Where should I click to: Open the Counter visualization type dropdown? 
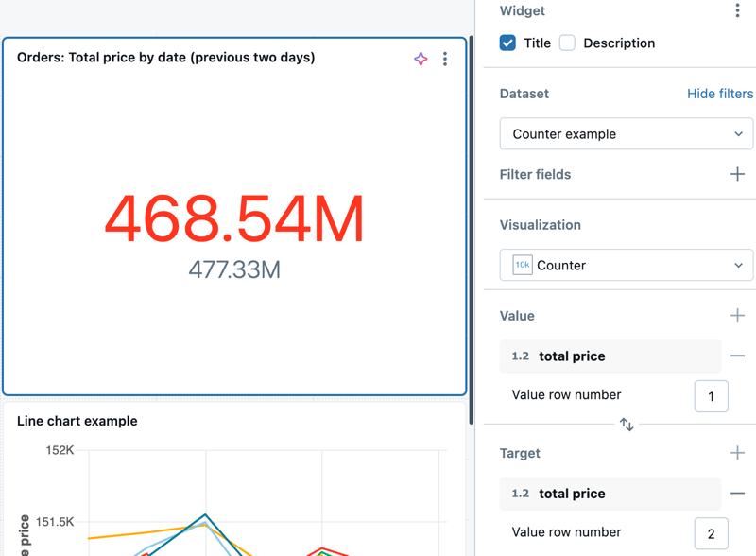pos(626,265)
